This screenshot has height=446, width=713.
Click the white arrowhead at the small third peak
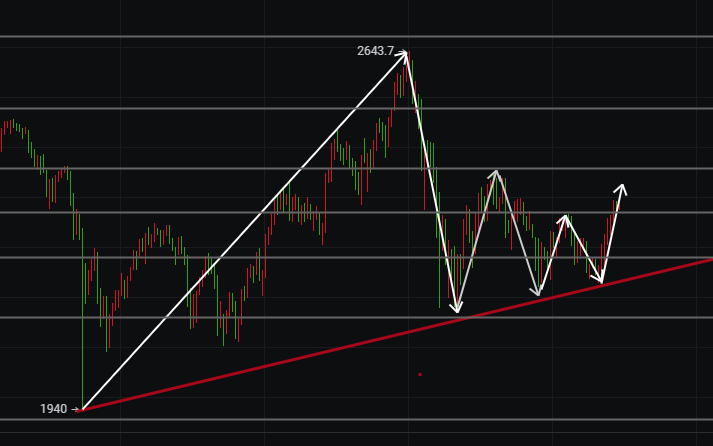(566, 217)
